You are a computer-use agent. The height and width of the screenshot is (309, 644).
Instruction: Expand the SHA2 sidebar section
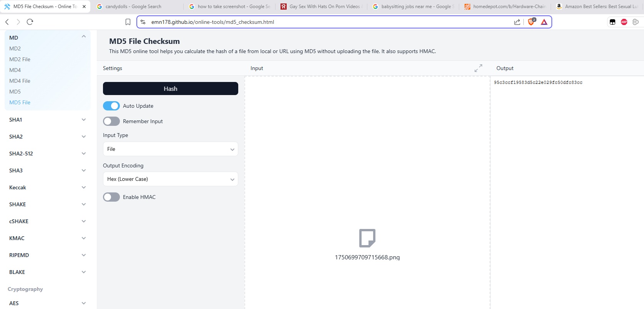48,137
